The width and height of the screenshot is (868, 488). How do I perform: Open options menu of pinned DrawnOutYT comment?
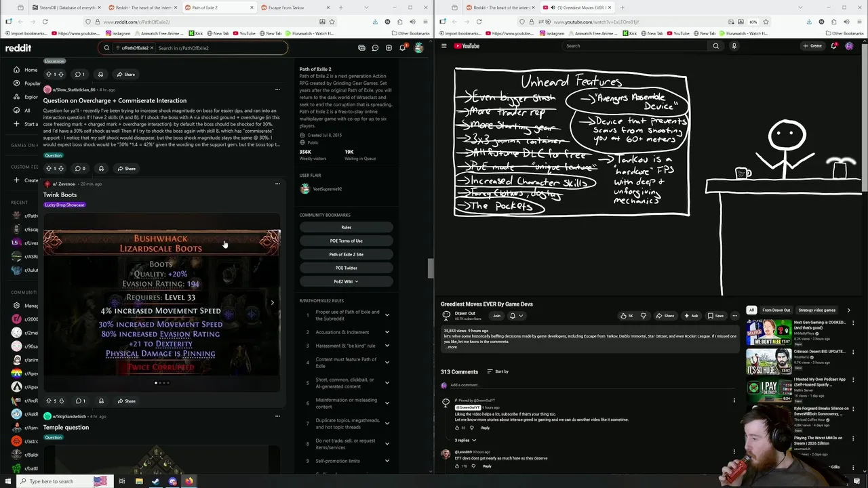coord(734,401)
